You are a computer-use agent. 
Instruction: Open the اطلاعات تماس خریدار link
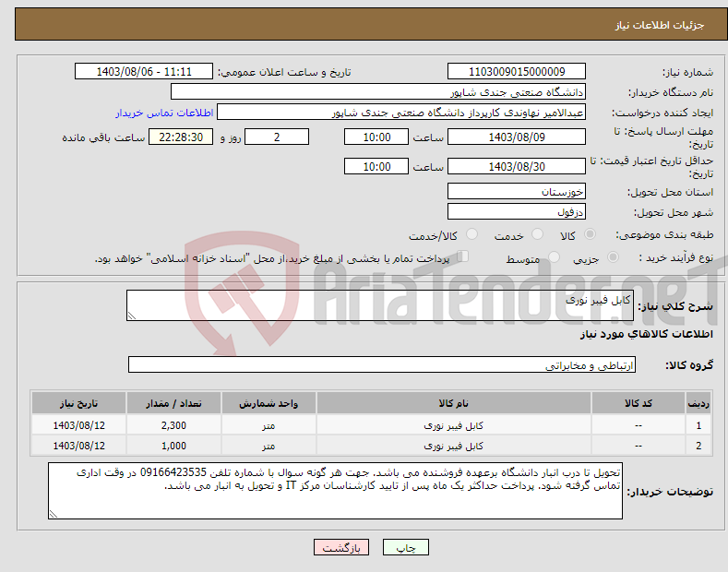click(164, 113)
